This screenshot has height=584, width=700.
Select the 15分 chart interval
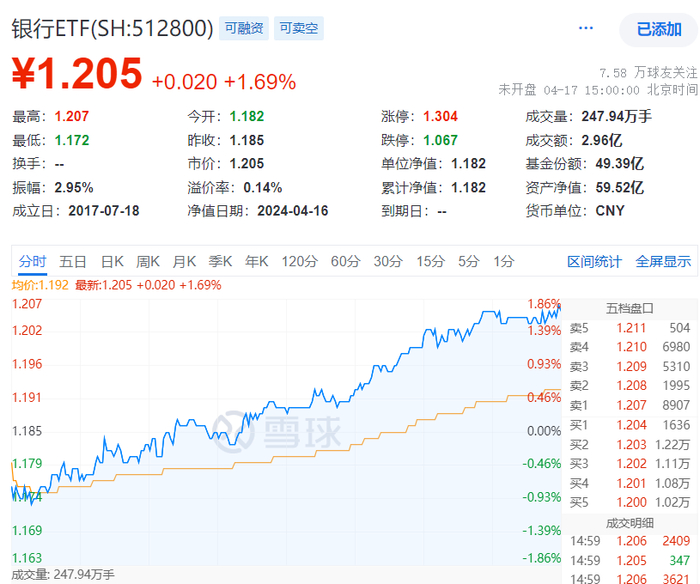(x=430, y=261)
